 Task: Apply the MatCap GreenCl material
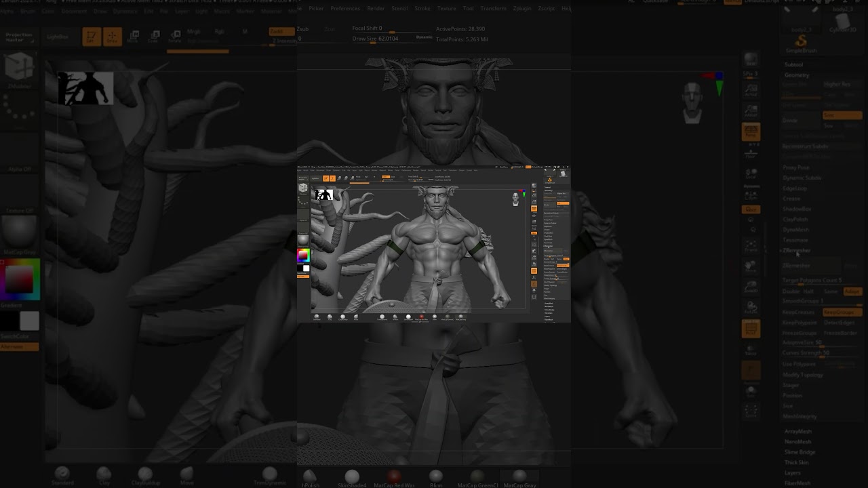[x=477, y=477]
